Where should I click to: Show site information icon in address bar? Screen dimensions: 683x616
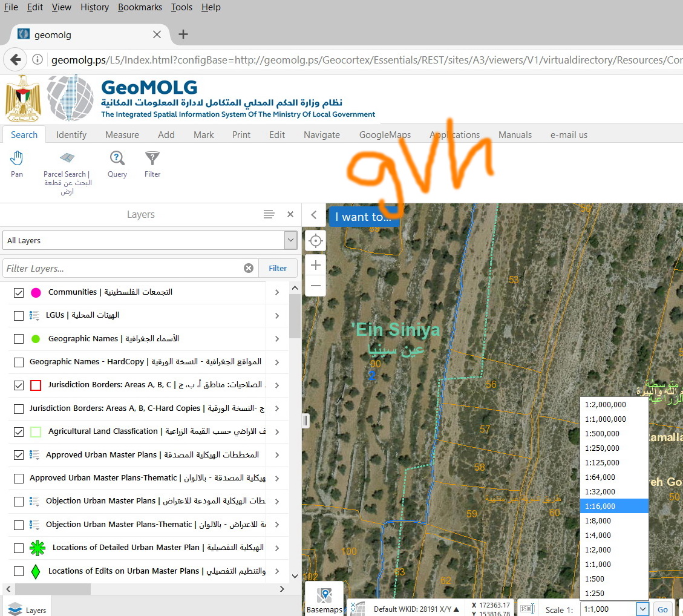(x=38, y=59)
